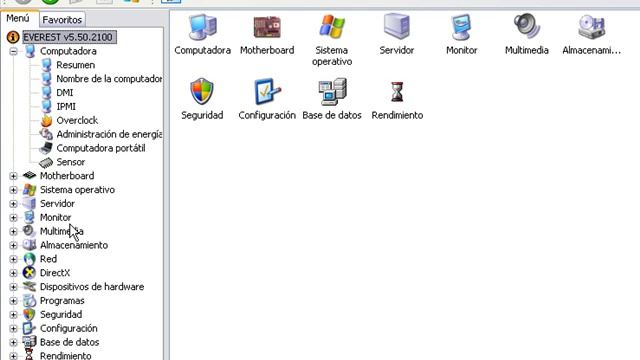640x360 pixels.
Task: Select the Servidor row label in the tree
Action: (57, 204)
